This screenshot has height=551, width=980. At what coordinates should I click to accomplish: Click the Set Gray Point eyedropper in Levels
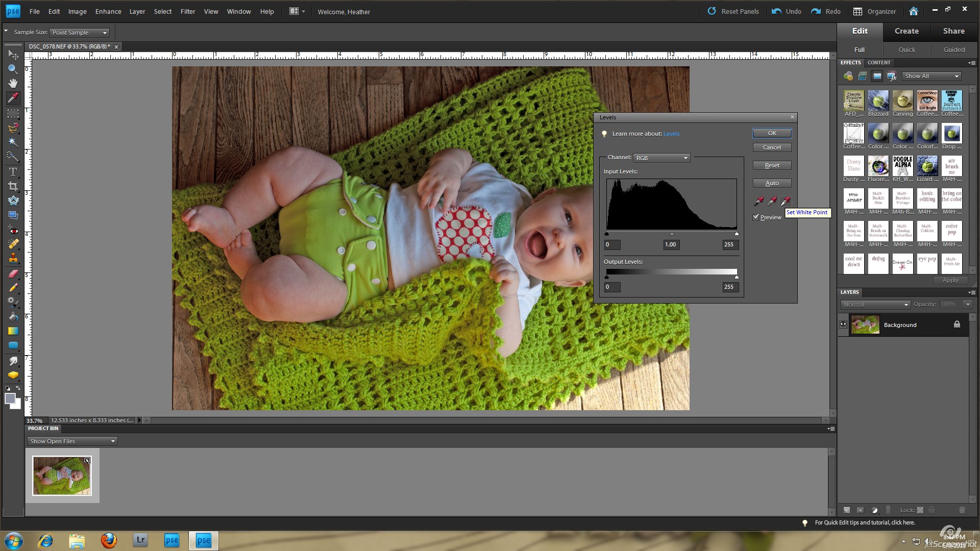(772, 201)
